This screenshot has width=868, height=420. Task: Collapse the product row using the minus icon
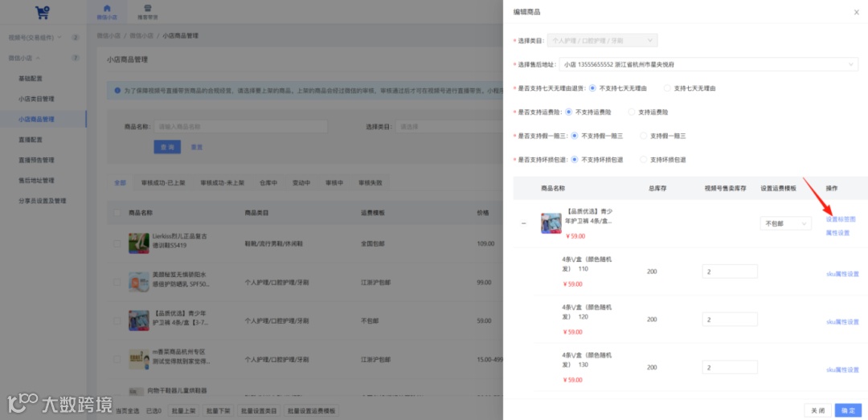[x=523, y=223]
